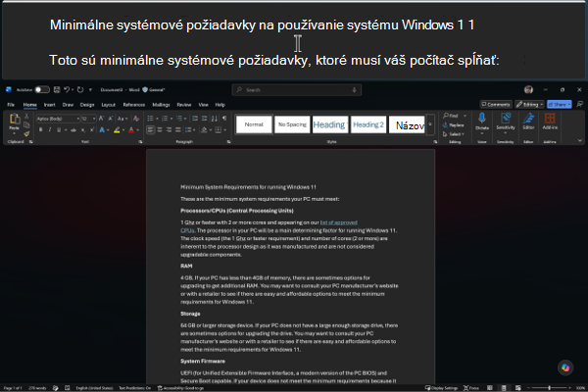Toggle the AutoSave switch
Viewport: 588px width, 392px height.
coord(42,89)
